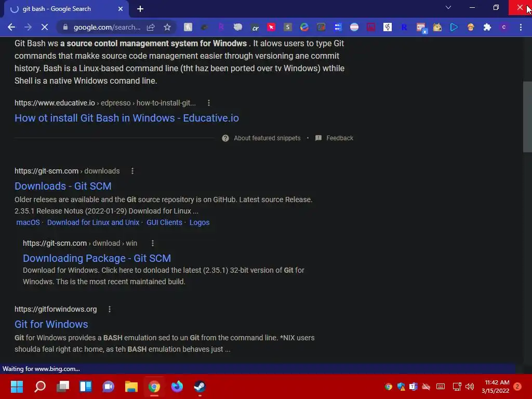
Task: Open the Windows Start menu
Action: tap(17, 387)
